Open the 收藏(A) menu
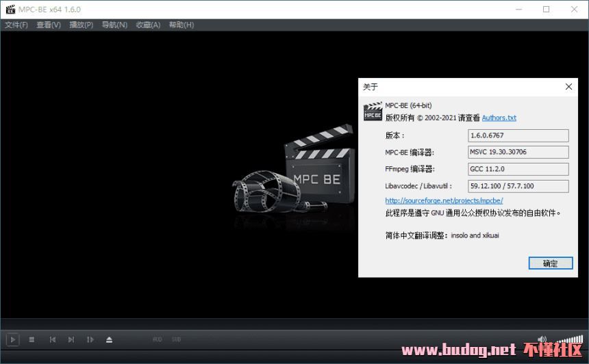 point(148,25)
